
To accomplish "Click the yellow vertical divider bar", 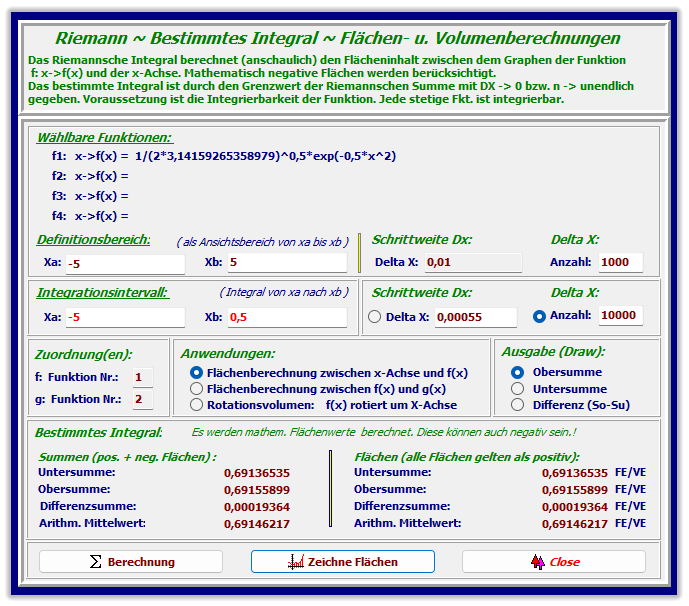I will pos(330,488).
